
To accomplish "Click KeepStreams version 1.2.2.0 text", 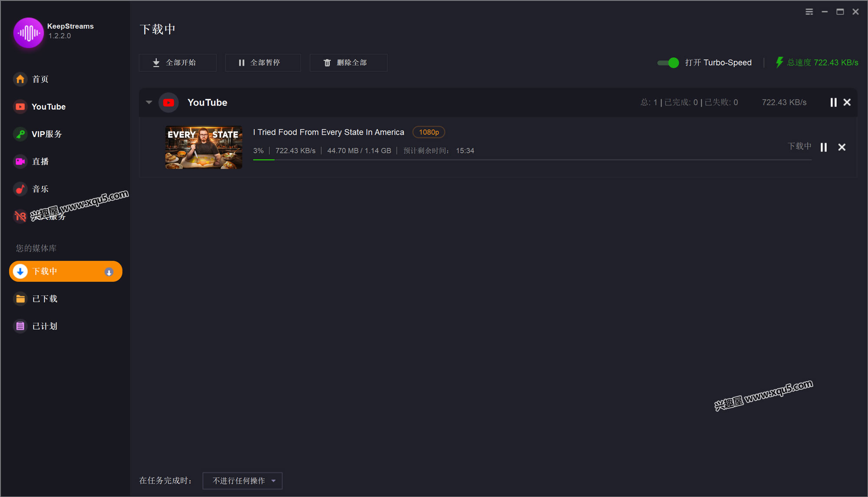I will [59, 36].
